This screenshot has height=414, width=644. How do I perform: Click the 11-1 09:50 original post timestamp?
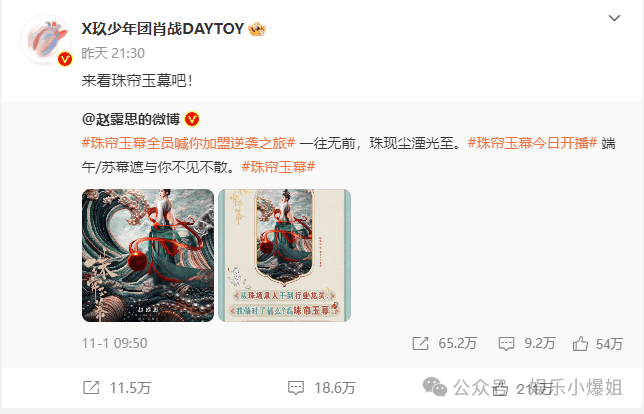pos(115,343)
